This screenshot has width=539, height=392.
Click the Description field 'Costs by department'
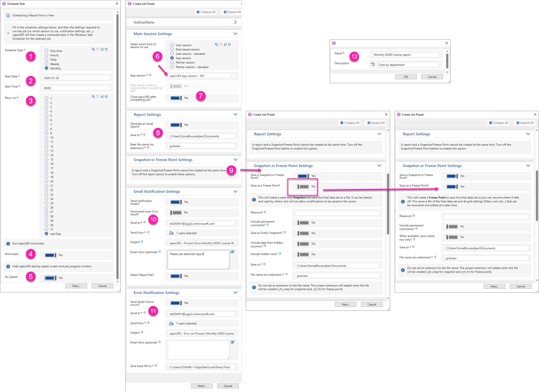coord(407,65)
